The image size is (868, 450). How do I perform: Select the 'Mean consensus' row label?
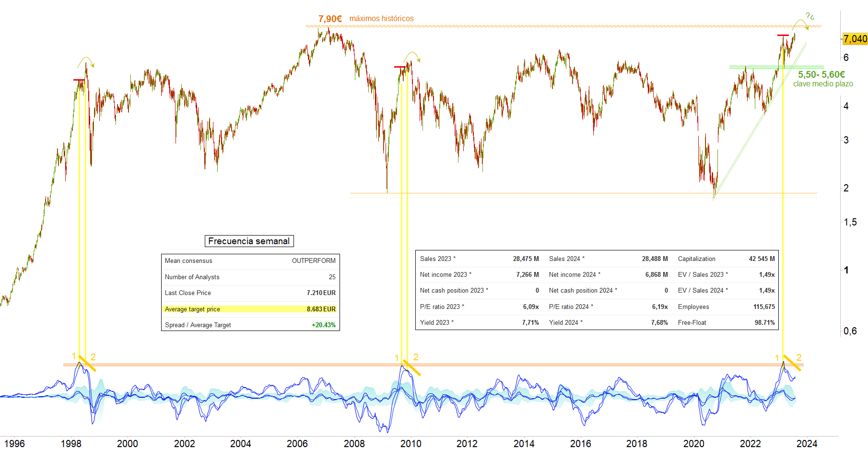point(188,261)
